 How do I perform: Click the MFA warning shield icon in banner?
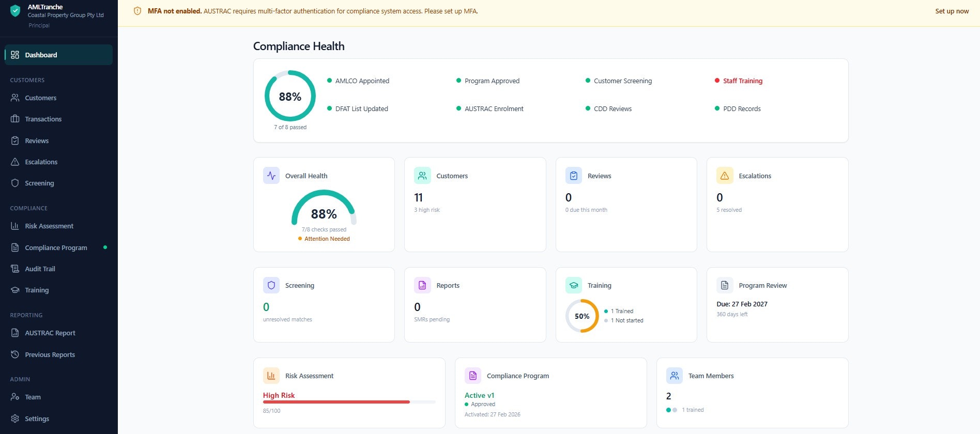point(137,11)
